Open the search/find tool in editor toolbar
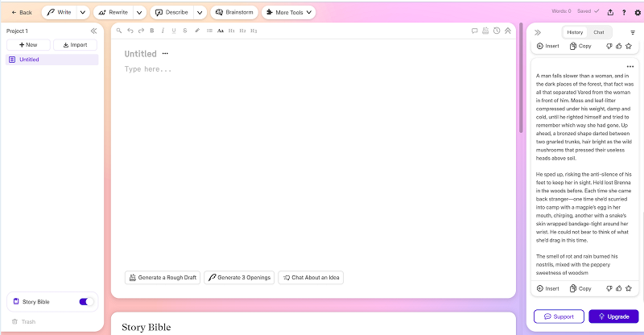The width and height of the screenshot is (644, 335). tap(119, 31)
